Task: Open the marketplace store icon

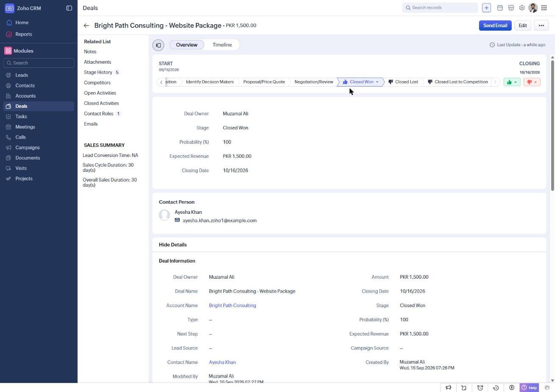Action: pos(511,8)
